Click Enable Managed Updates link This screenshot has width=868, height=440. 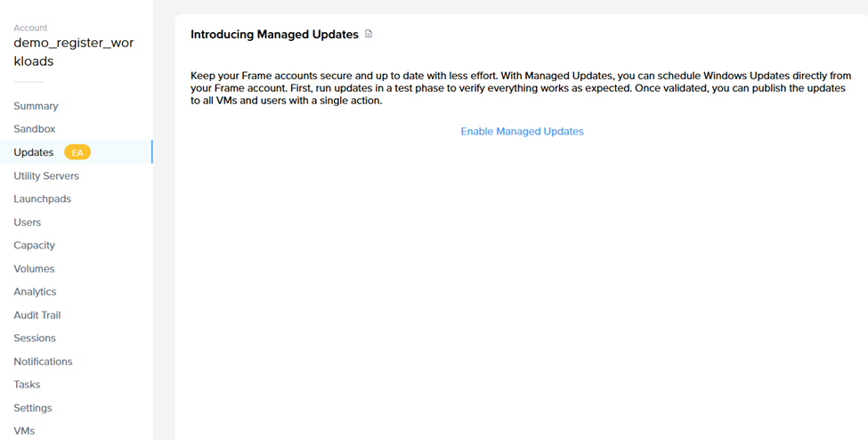[x=522, y=131]
